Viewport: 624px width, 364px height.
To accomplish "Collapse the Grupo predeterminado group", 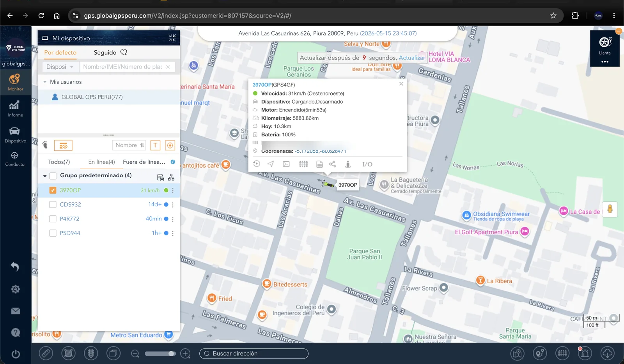I will tap(45, 176).
